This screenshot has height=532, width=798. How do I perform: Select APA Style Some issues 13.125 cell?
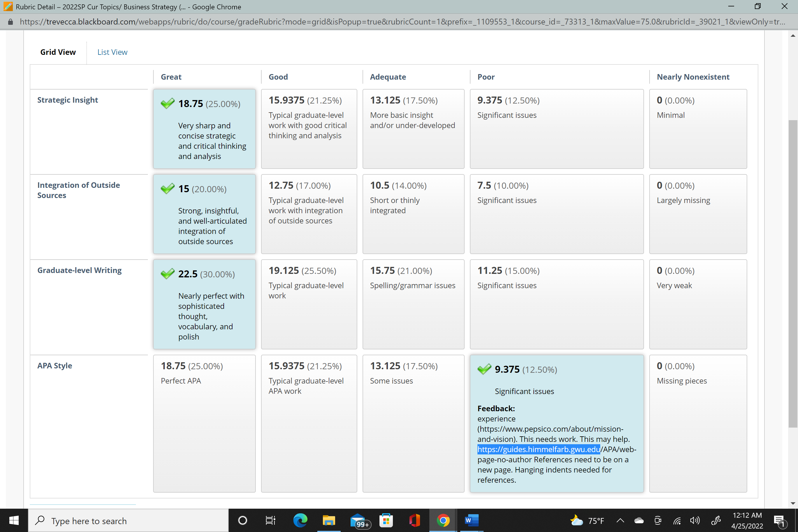[x=413, y=423]
